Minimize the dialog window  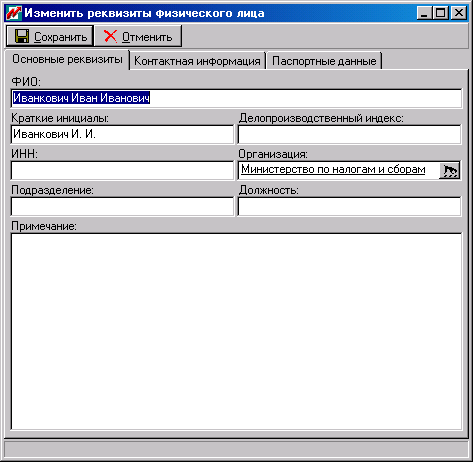424,13
